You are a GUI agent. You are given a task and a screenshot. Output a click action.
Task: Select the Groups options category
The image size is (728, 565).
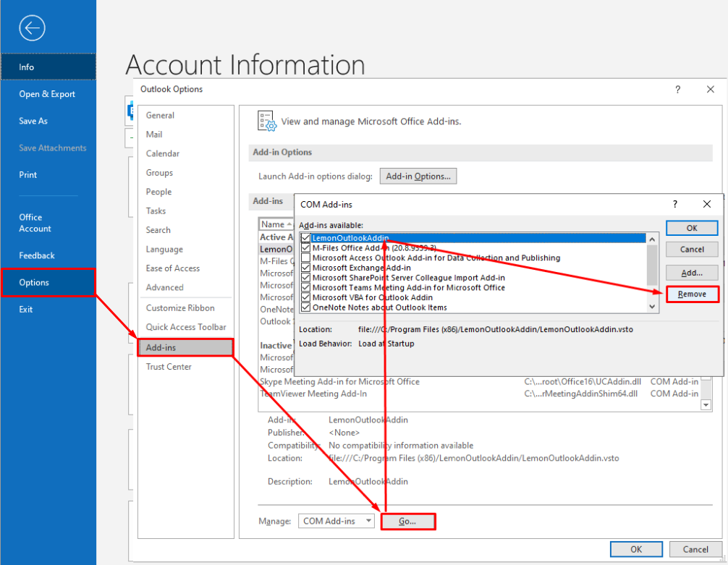tap(186, 172)
